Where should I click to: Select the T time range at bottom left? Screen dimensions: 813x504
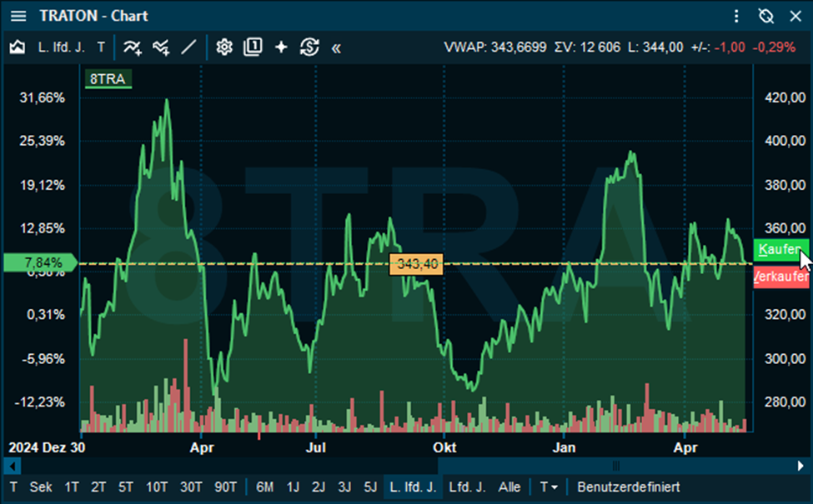(13, 487)
